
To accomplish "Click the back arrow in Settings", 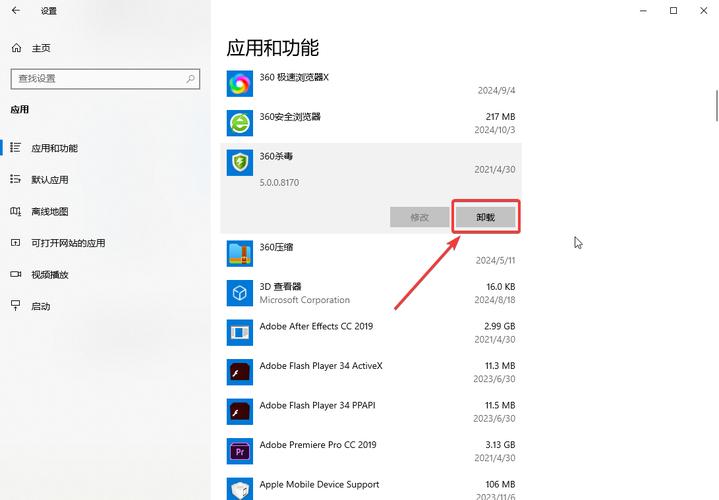I will pos(16,10).
